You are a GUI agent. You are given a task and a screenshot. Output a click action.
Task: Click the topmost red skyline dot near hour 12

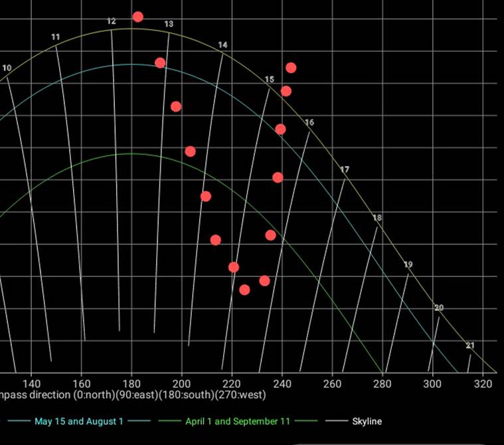pos(137,17)
